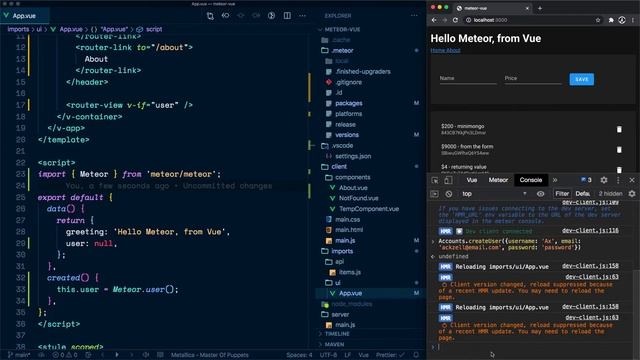The height and width of the screenshot is (360, 640).
Task: Switch to the Meteor DevTools tab
Action: click(x=498, y=180)
